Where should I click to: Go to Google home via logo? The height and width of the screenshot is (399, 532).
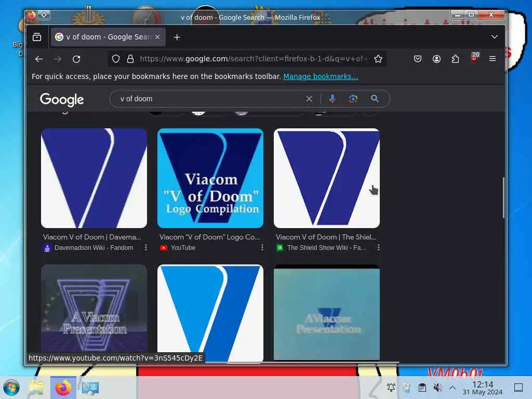pos(62,99)
